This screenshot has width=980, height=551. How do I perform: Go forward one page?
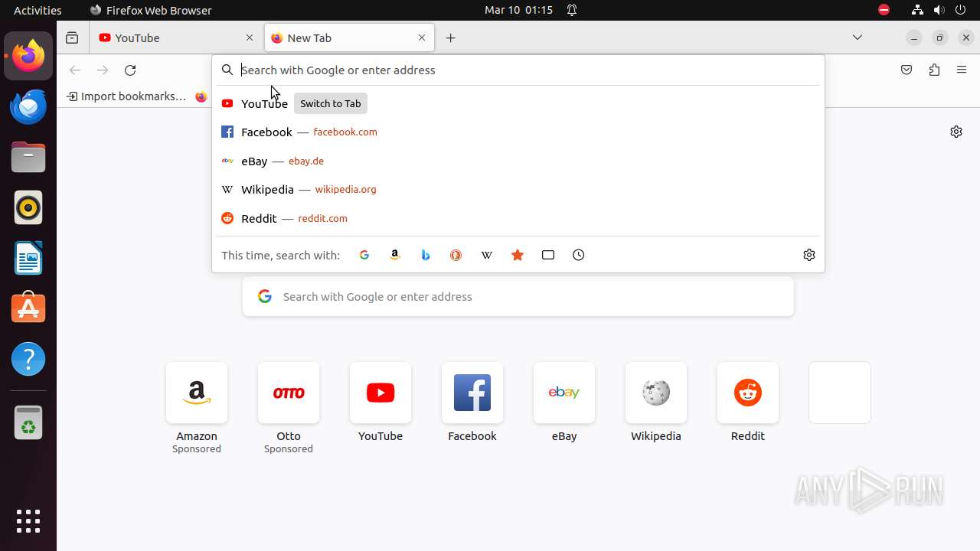click(103, 70)
